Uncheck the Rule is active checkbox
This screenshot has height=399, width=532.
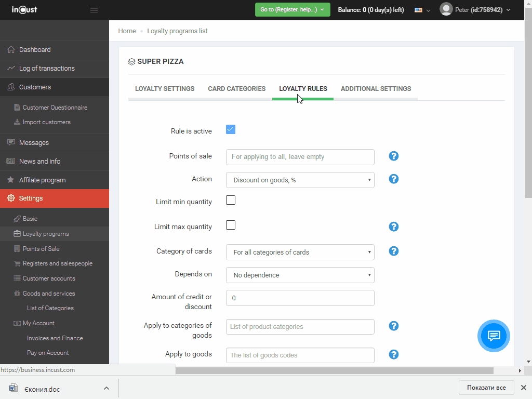pyautogui.click(x=231, y=129)
